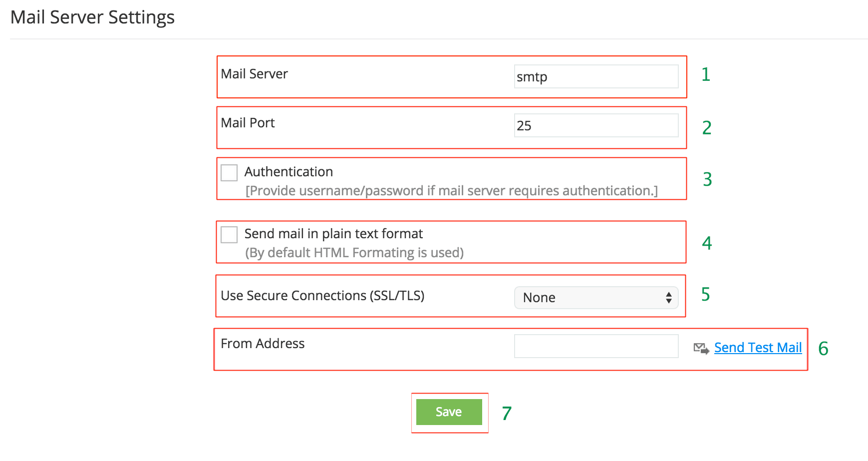Click the envelope icon beside Send Test Mail
Screen dimensions: 868x461
[701, 348]
